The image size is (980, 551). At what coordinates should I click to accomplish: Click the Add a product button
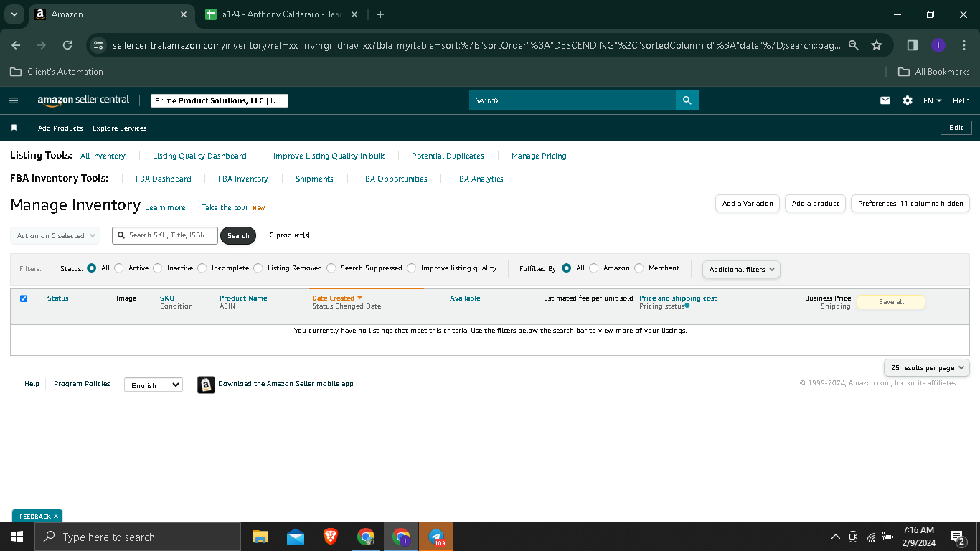coord(816,203)
